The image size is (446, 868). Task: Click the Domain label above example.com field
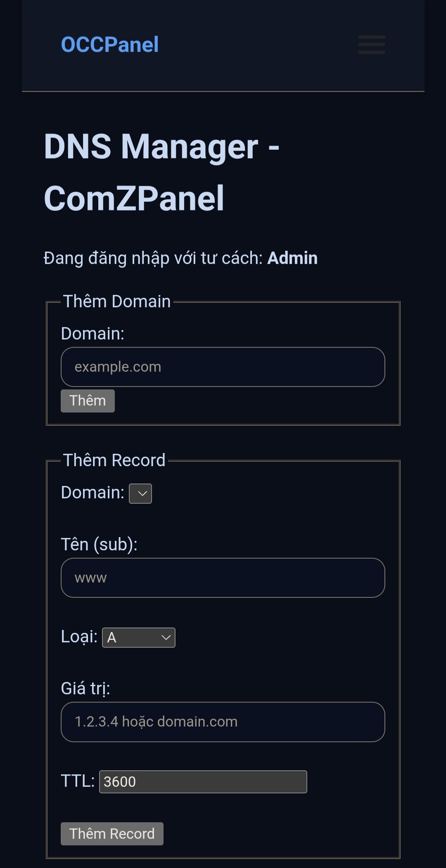[93, 334]
